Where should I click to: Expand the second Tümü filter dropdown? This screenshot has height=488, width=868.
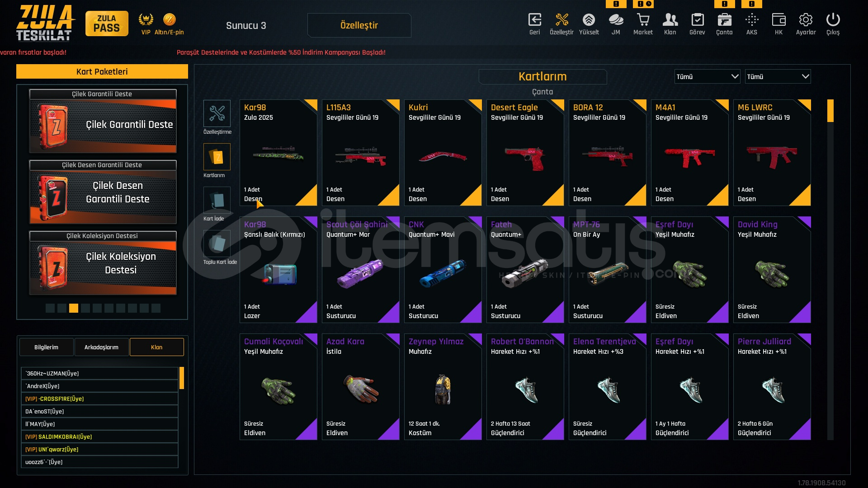point(778,76)
